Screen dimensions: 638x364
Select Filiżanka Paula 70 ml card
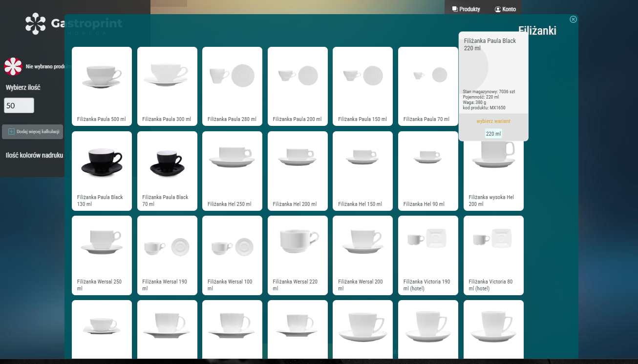pyautogui.click(x=428, y=86)
